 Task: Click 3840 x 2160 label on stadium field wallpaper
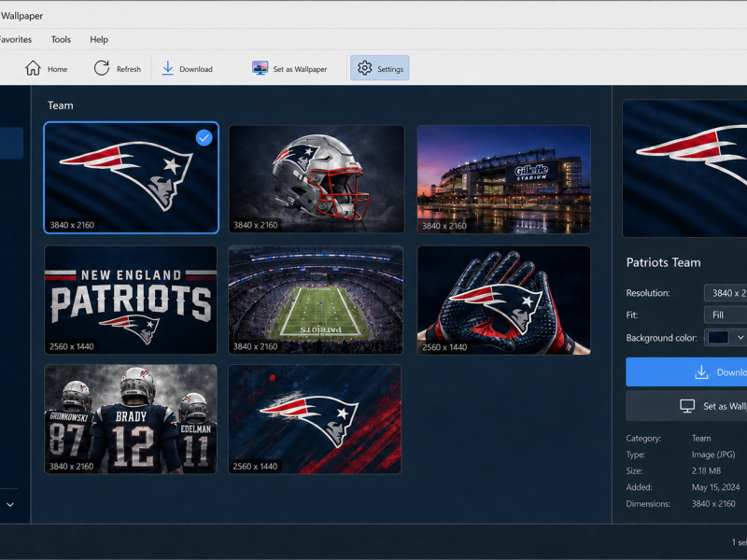(255, 346)
